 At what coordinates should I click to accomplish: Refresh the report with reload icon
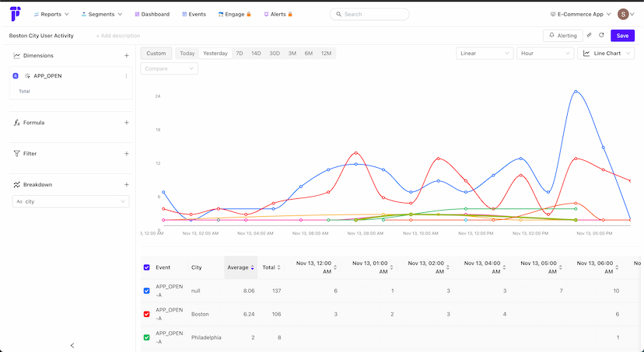(601, 35)
